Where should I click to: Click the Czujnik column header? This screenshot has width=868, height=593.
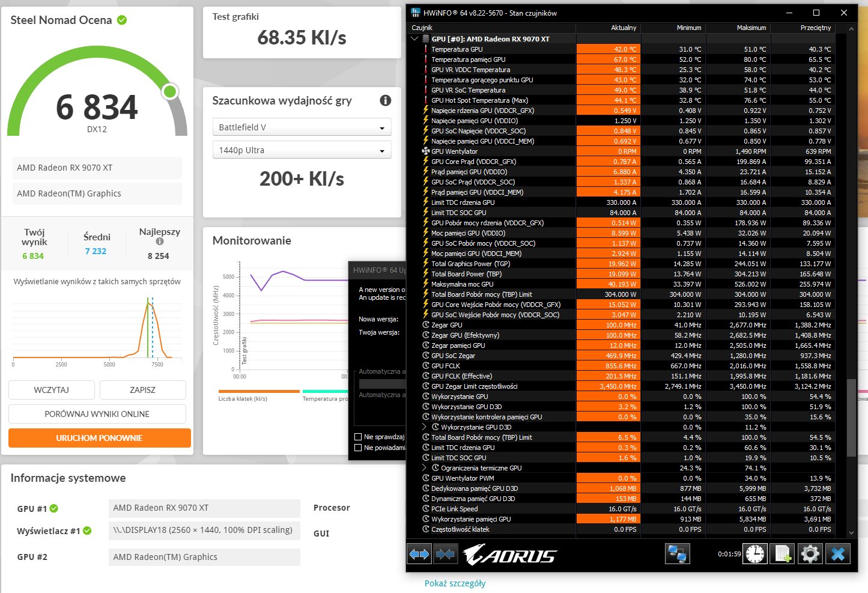pos(491,28)
